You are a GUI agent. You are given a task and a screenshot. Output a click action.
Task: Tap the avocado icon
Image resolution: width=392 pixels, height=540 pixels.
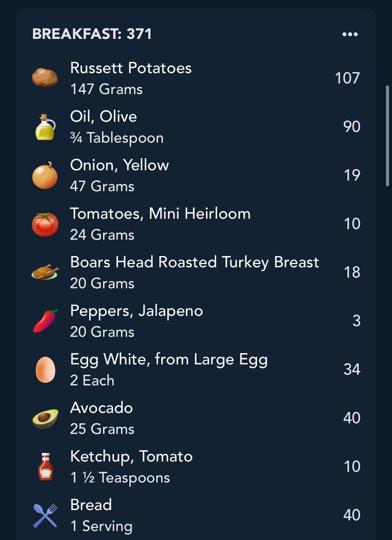[x=45, y=418]
